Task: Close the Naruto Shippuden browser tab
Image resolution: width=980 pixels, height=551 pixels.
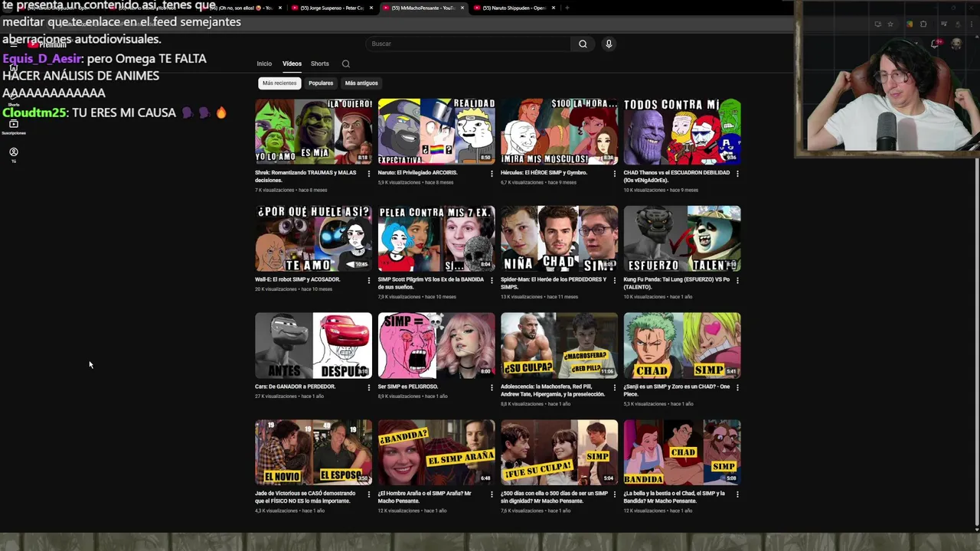Action: (554, 8)
